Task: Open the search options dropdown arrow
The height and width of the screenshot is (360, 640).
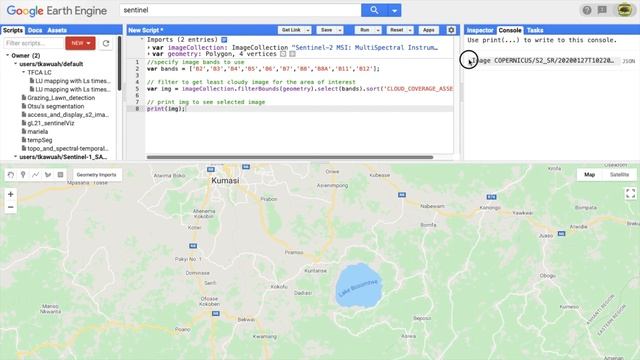Action: tap(394, 10)
